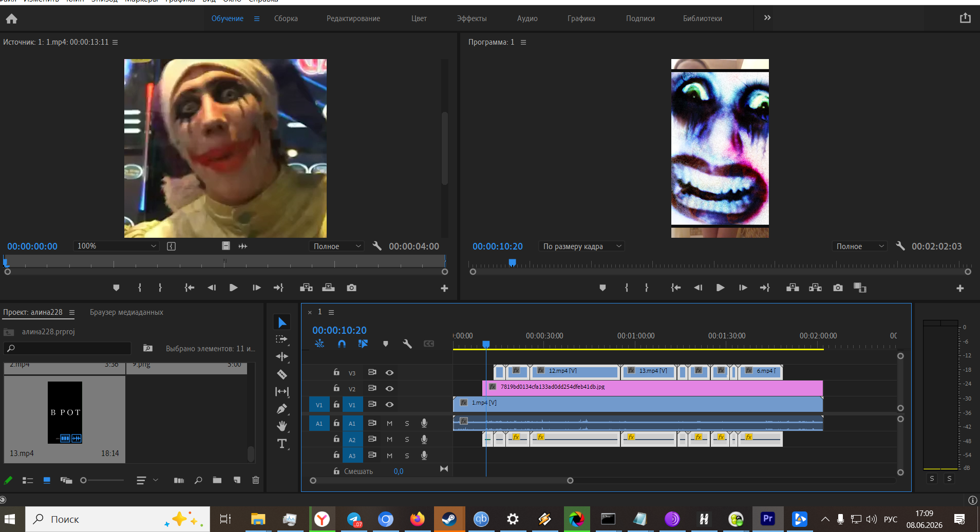This screenshot has height=532, width=980.
Task: Click Overwrite button in Source monitor
Action: [x=328, y=288]
